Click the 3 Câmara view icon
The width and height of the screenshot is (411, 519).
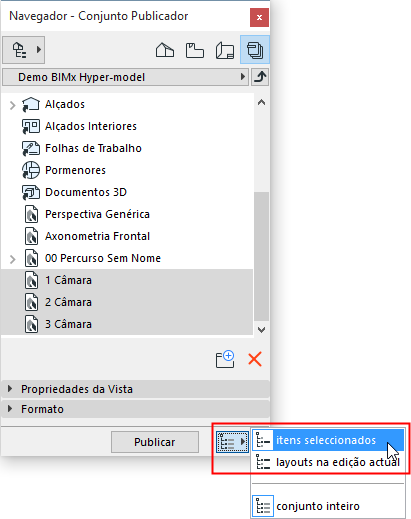pyautogui.click(x=31, y=324)
